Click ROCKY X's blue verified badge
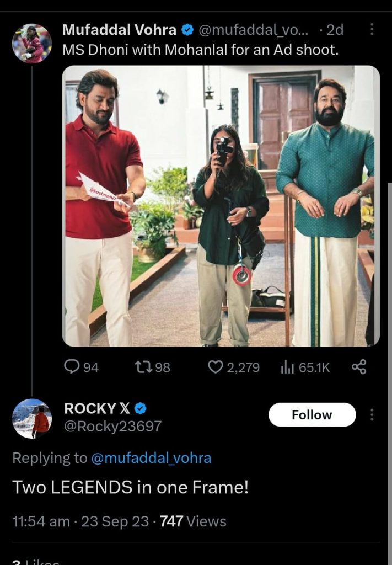Viewport: 392px width, 565px height. 141,408
